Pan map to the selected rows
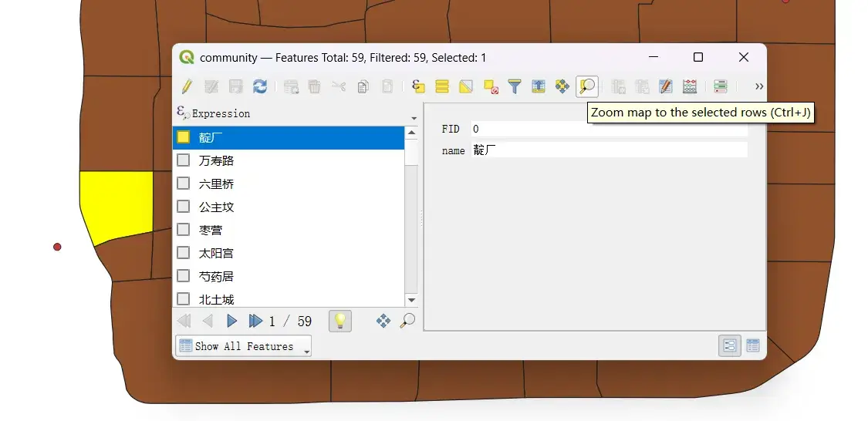Viewport: 868px width, 421px height. (x=562, y=86)
